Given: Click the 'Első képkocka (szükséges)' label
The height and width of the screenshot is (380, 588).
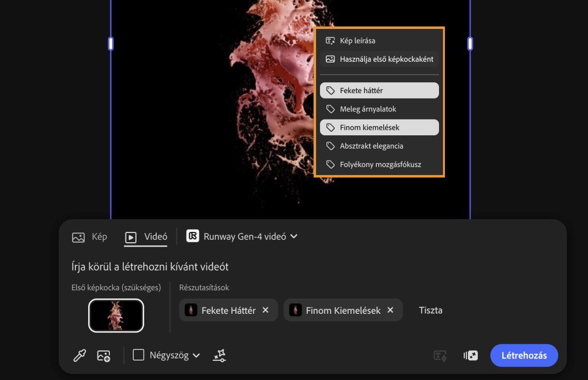Looking at the screenshot, I should (116, 288).
